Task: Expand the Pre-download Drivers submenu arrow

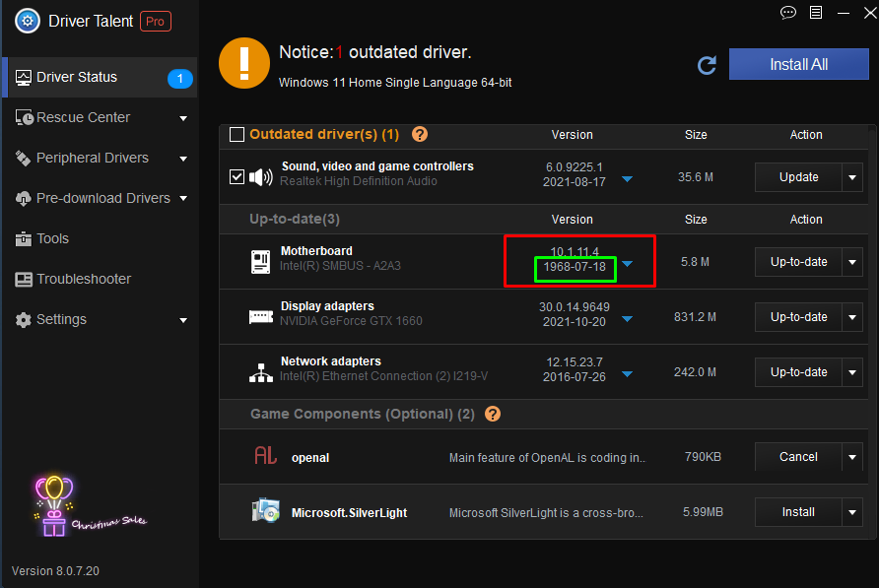Action: pos(183,198)
